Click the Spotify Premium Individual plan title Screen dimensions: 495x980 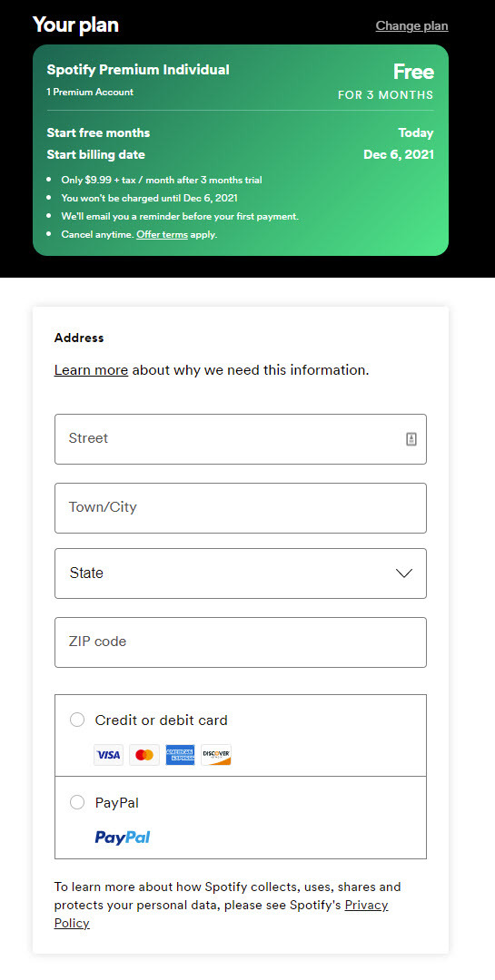click(138, 69)
